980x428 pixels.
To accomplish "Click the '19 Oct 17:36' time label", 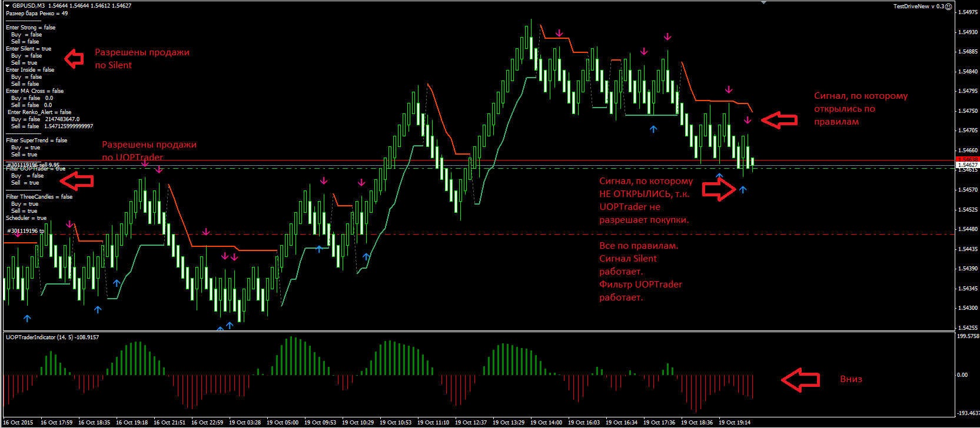I will pos(659,423).
